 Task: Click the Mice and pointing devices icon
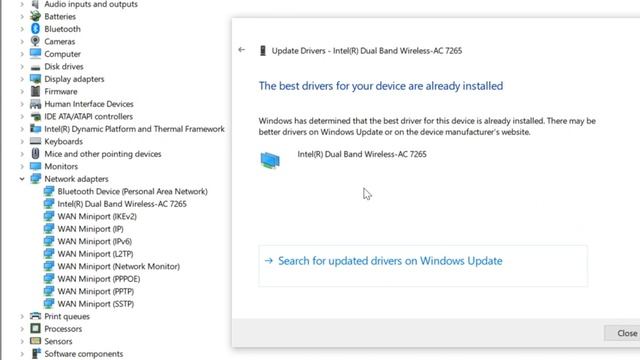pyautogui.click(x=36, y=153)
